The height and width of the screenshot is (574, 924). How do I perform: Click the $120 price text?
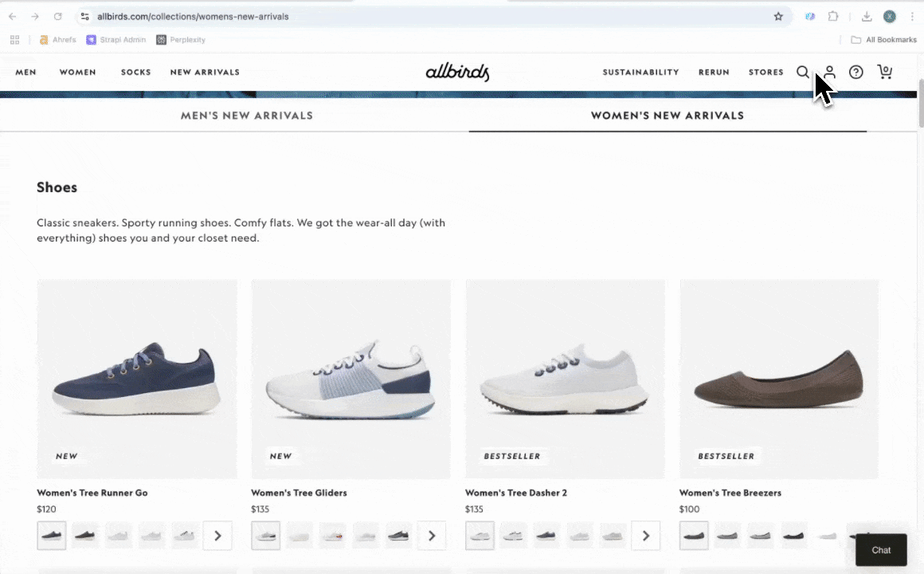point(46,509)
